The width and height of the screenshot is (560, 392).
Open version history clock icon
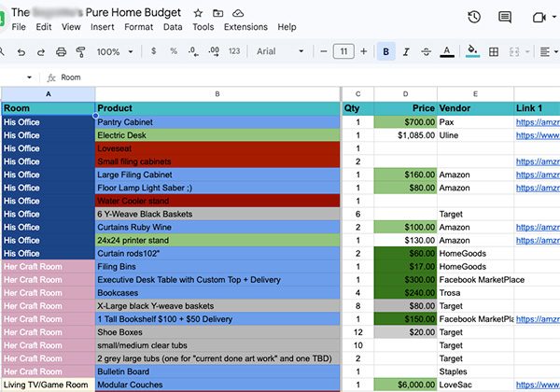click(x=474, y=17)
